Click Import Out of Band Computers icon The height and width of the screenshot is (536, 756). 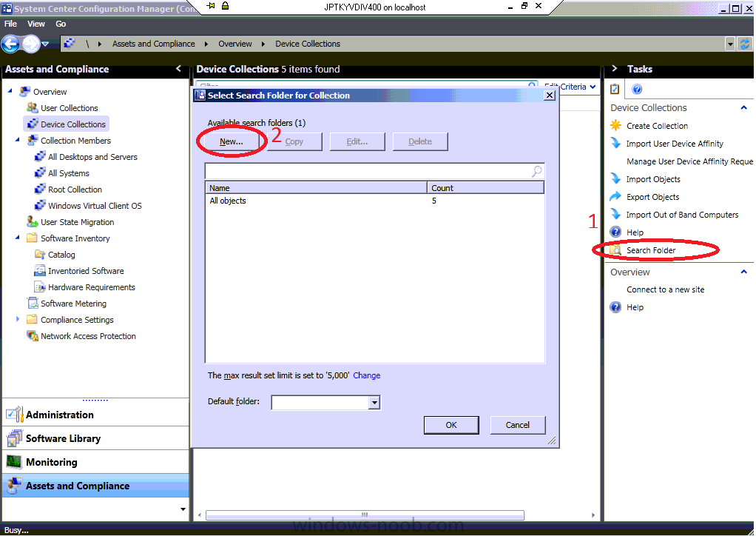click(615, 215)
